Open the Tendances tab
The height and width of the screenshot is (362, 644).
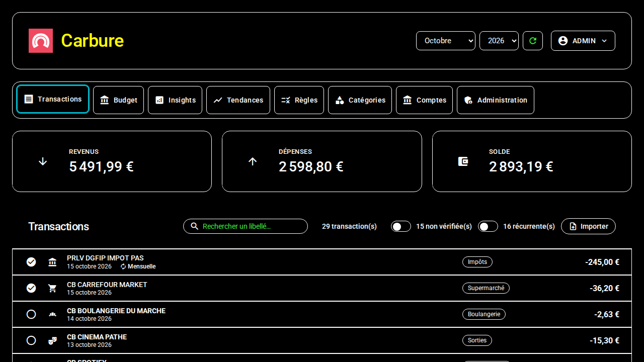coord(238,100)
